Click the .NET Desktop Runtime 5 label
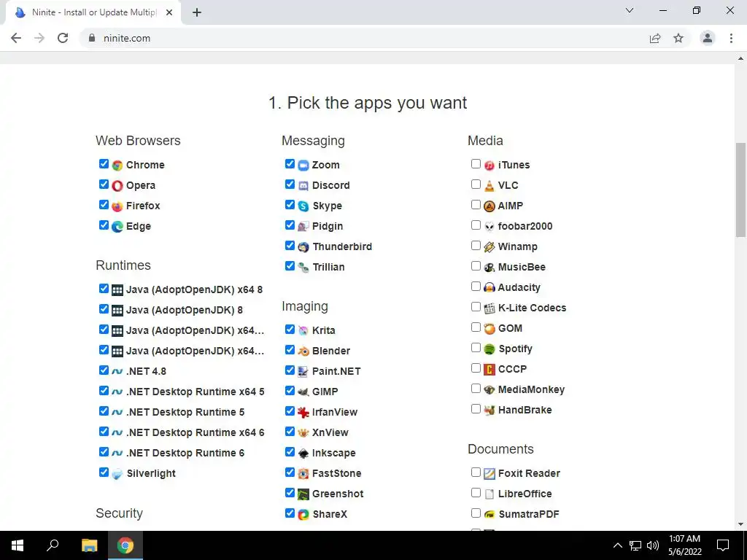 click(185, 413)
